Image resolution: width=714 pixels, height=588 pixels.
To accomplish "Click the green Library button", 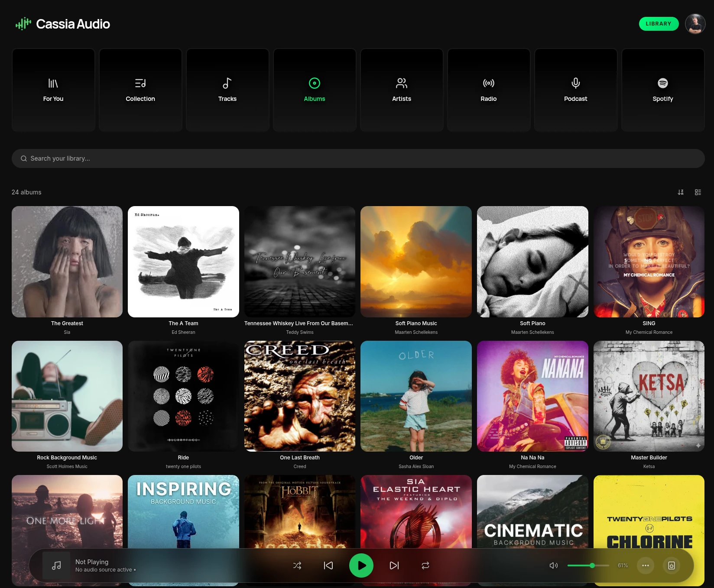I will tap(659, 24).
